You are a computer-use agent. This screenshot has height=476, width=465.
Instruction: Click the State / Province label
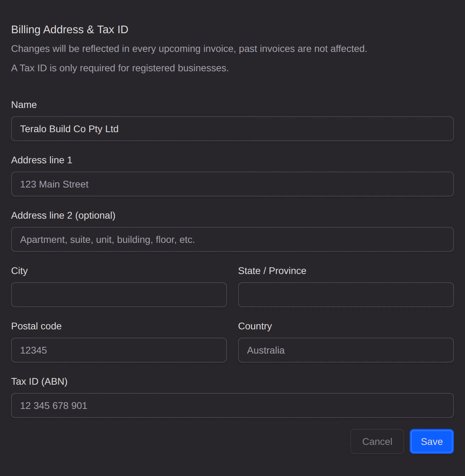coord(272,270)
